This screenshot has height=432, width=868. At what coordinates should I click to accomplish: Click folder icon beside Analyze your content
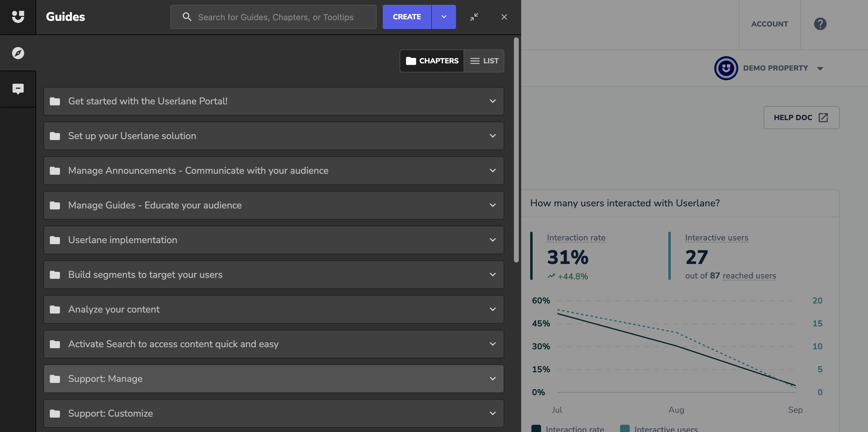tap(55, 309)
